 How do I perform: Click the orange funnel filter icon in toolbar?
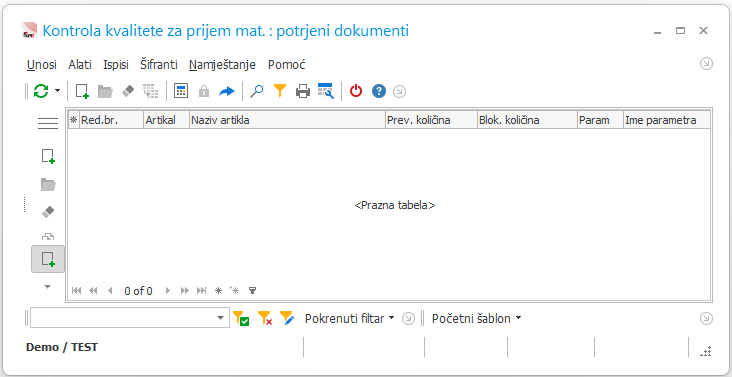tap(280, 91)
